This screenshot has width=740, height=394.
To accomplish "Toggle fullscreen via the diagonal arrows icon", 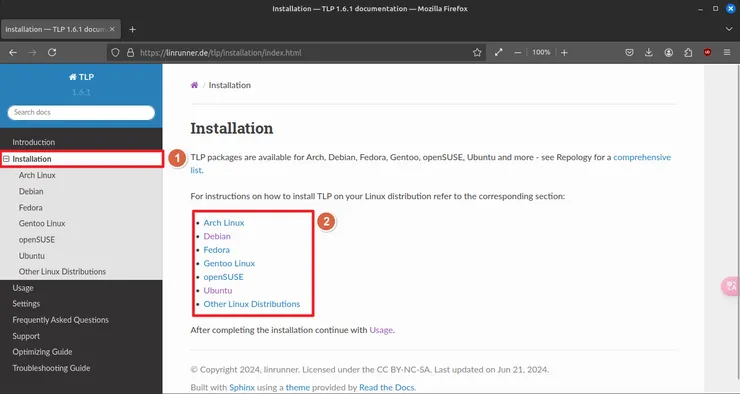I will (x=498, y=52).
